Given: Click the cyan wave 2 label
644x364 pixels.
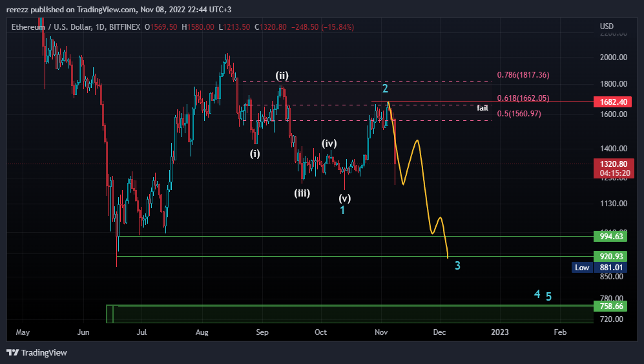Looking at the screenshot, I should 385,89.
